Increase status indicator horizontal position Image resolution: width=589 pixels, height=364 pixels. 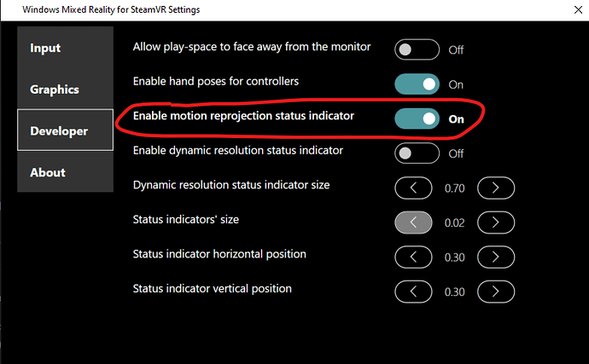tap(495, 257)
